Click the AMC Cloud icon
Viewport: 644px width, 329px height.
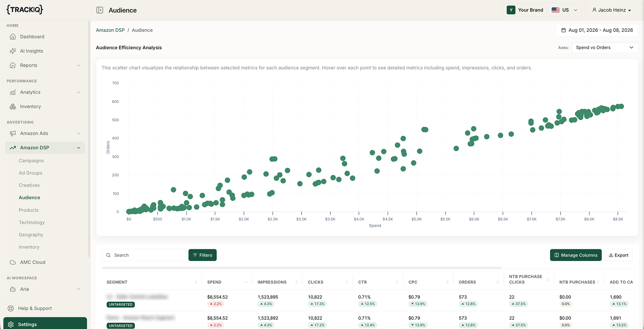pos(13,262)
